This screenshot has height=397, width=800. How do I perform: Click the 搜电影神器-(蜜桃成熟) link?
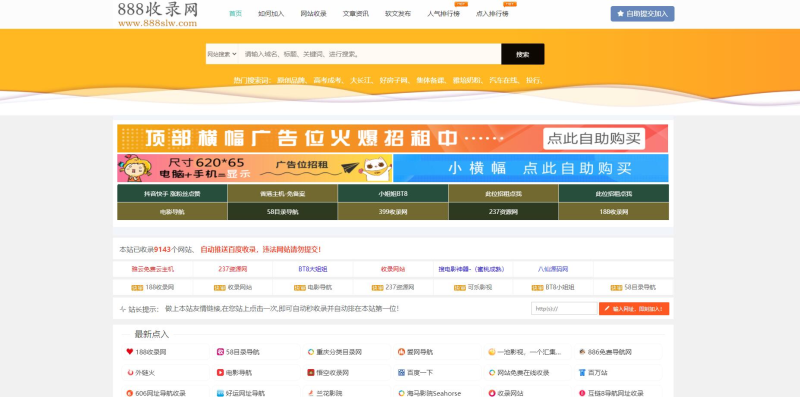473,269
